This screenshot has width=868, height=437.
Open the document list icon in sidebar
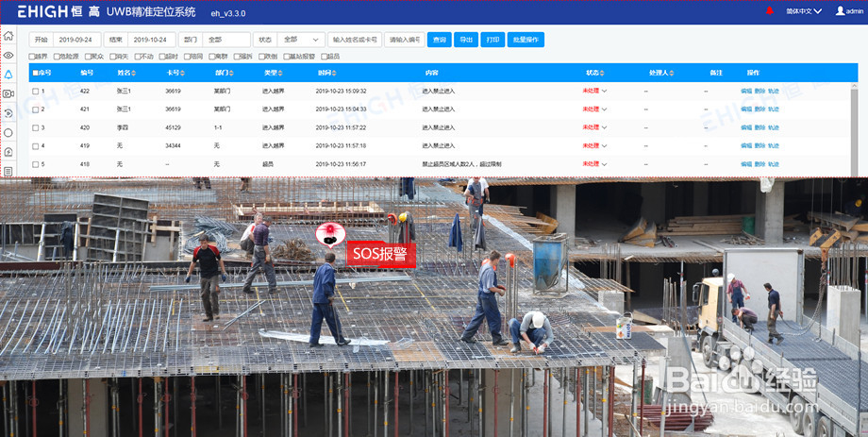click(8, 171)
